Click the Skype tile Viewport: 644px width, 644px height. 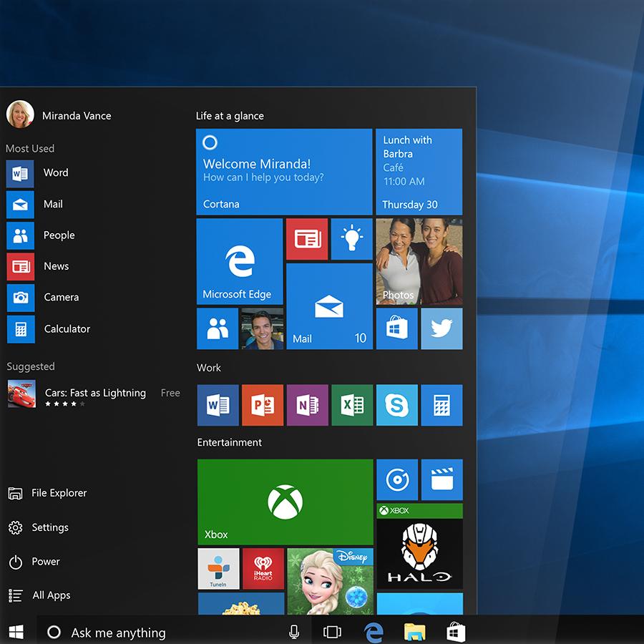[396, 406]
